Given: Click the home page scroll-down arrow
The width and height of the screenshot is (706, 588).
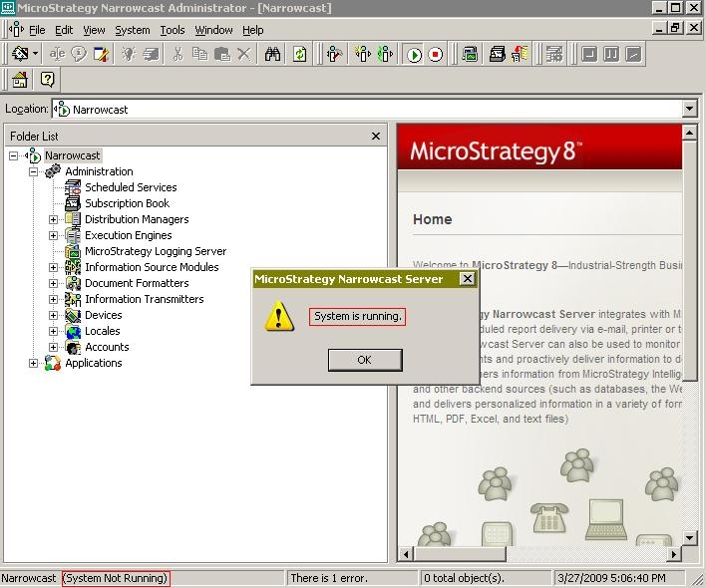Looking at the screenshot, I should pyautogui.click(x=689, y=537).
